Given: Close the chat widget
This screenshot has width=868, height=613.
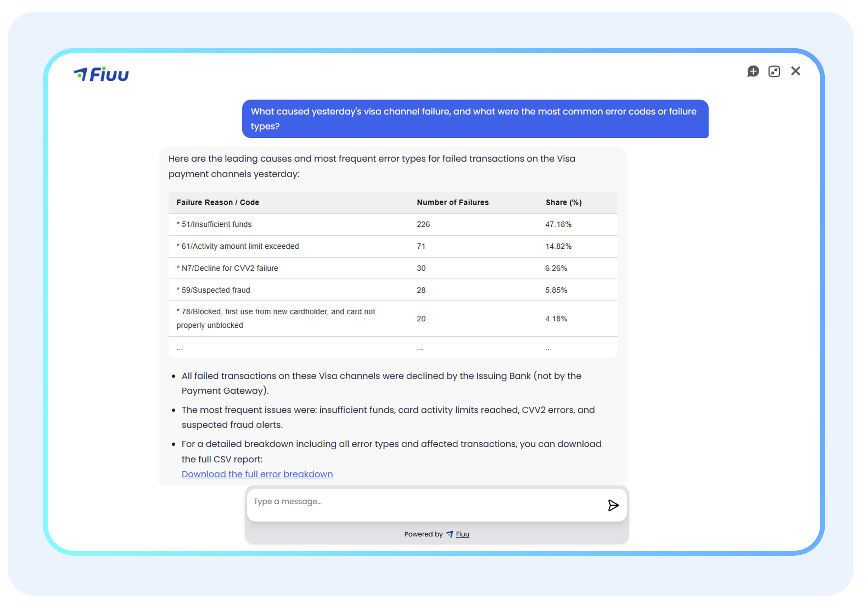Looking at the screenshot, I should tap(796, 71).
